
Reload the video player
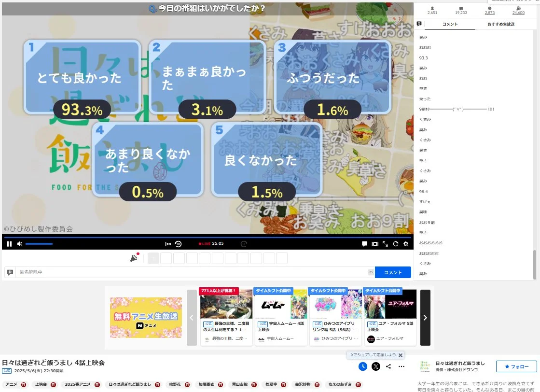point(396,244)
